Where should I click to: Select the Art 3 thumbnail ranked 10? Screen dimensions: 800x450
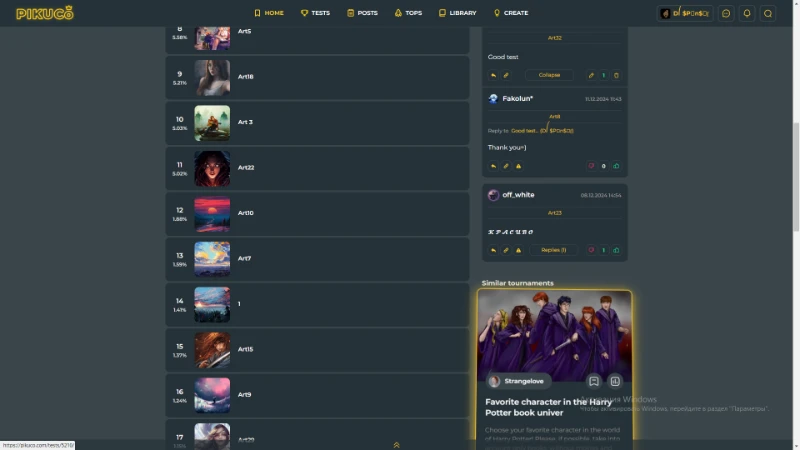(x=212, y=123)
